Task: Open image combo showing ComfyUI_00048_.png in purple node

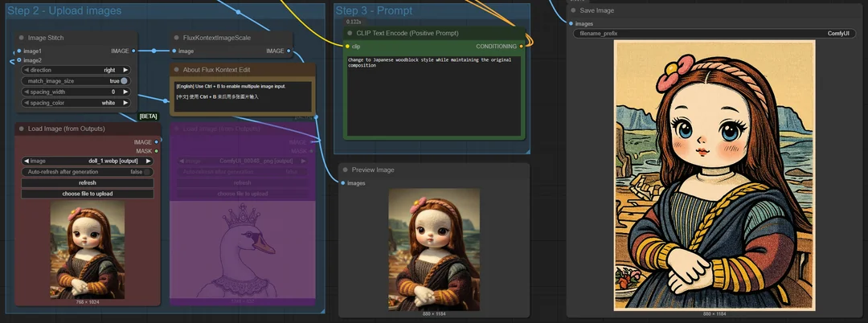Action: click(243, 161)
